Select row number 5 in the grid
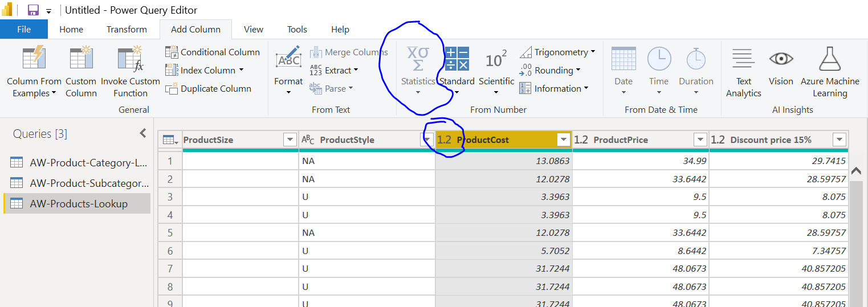 (170, 233)
